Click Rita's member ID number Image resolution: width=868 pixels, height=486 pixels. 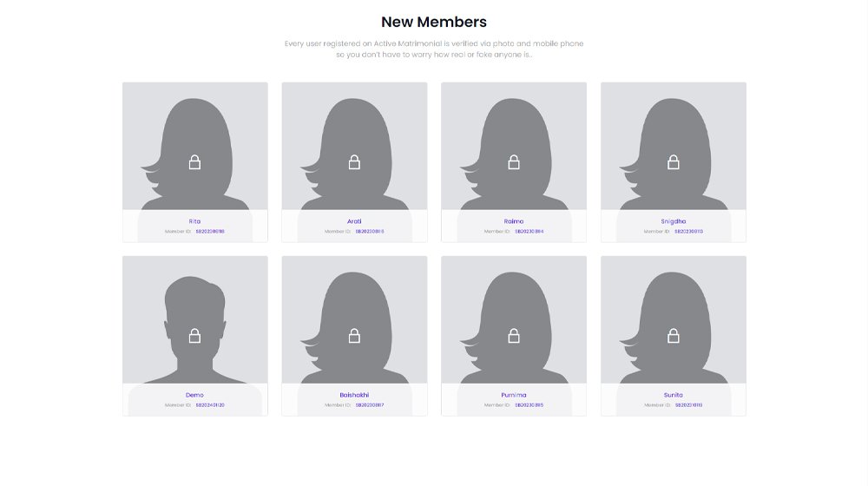(210, 232)
